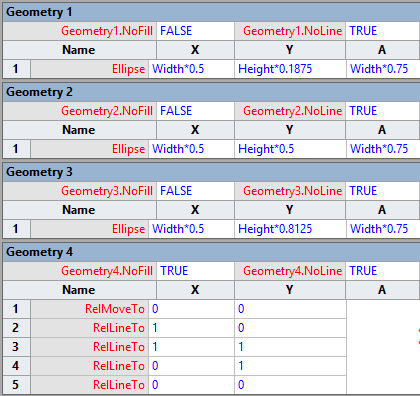Edit Geometry 1 A cell Width*0.75
The width and height of the screenshot is (420, 396).
click(x=383, y=69)
